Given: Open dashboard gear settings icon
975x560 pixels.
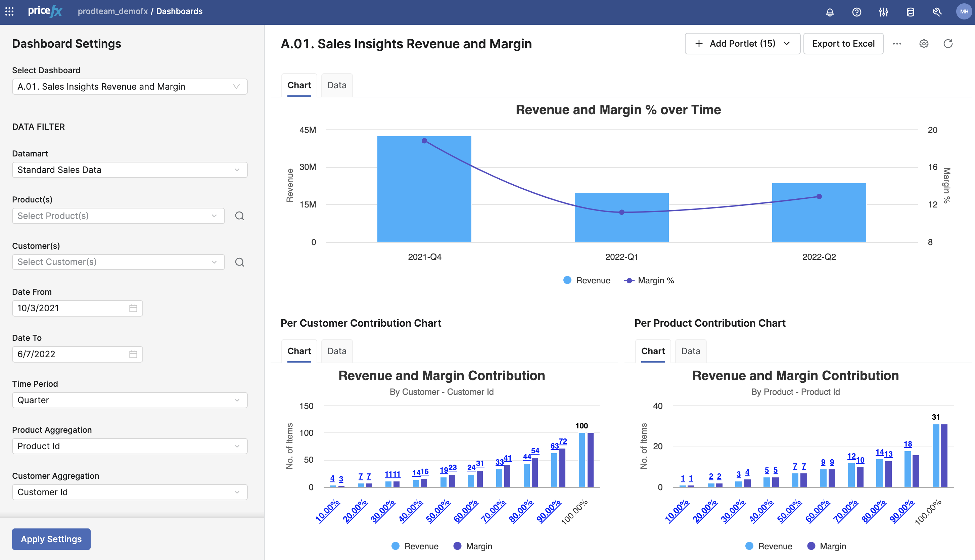Looking at the screenshot, I should click(923, 43).
